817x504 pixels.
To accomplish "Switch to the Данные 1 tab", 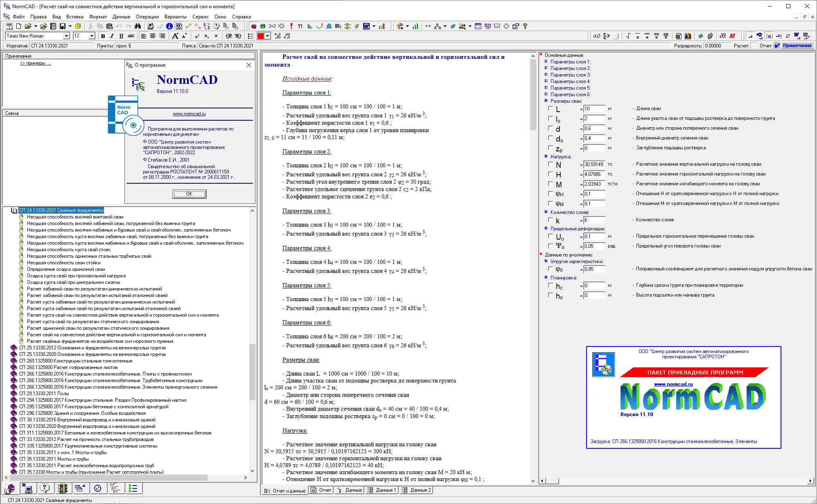I will (x=381, y=490).
